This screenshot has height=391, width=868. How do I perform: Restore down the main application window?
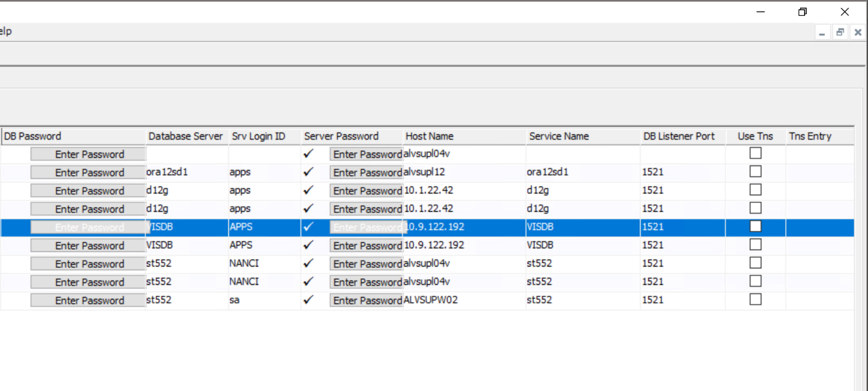click(x=802, y=11)
